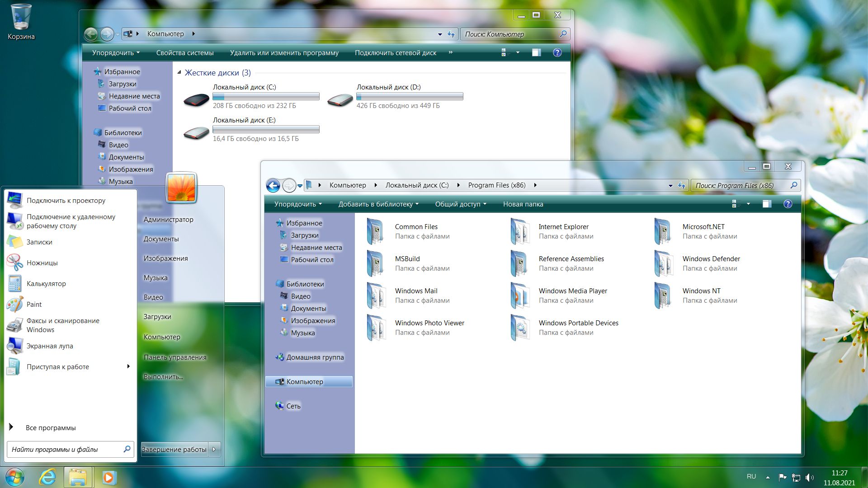The width and height of the screenshot is (868, 488).
Task: Toggle preview pane in Program Files window
Action: 767,204
